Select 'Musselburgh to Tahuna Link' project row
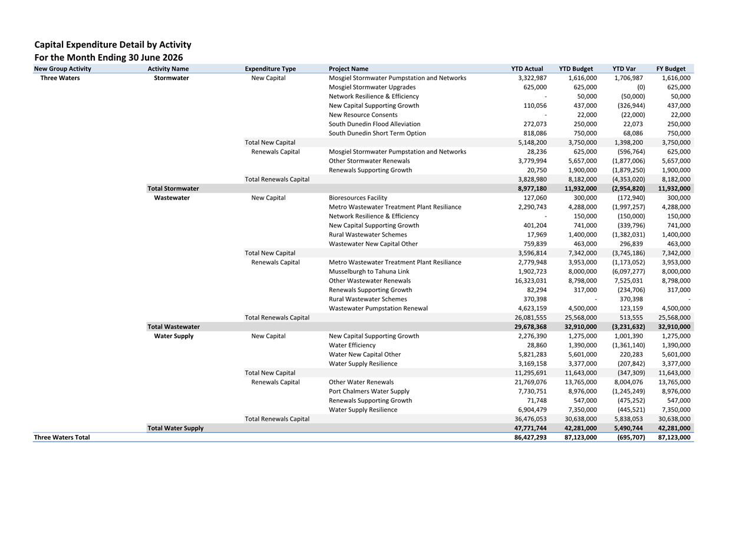The image size is (756, 534). (369, 271)
